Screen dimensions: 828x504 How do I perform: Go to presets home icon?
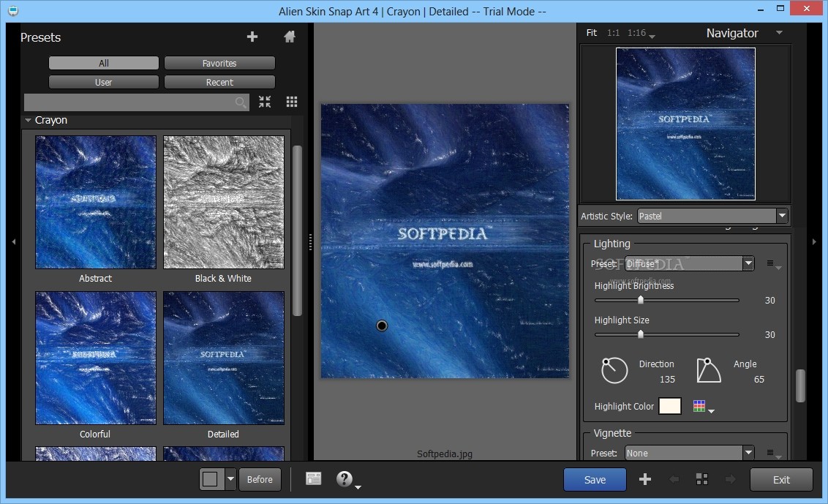click(290, 37)
